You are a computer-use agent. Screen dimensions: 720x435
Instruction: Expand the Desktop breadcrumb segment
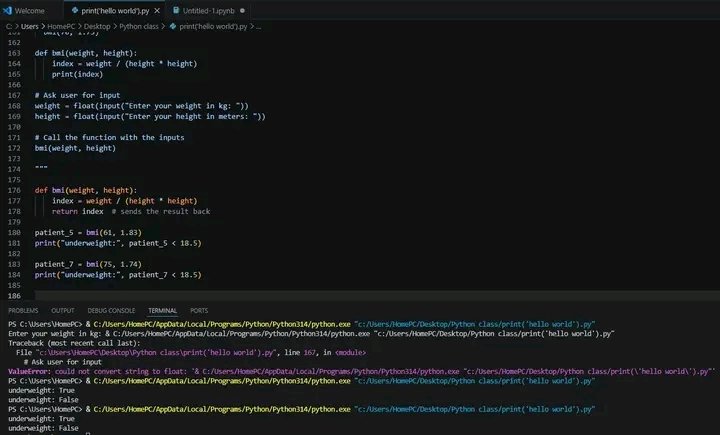coord(97,26)
